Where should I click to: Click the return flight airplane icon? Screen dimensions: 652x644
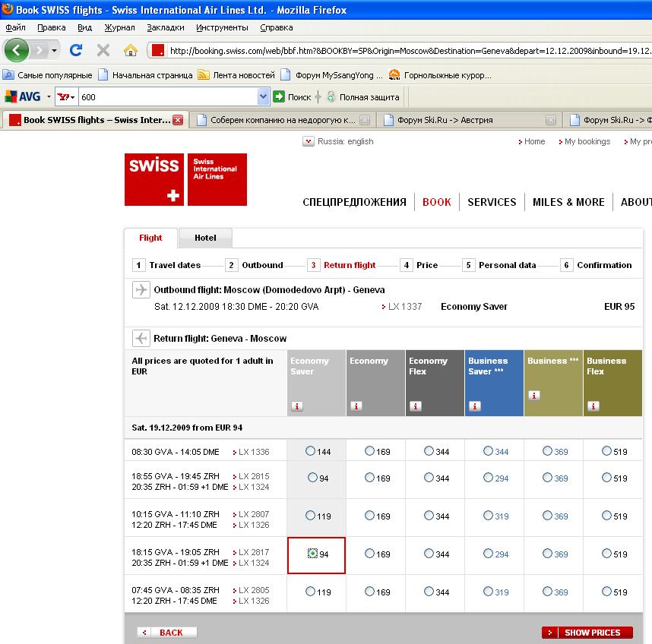141,338
